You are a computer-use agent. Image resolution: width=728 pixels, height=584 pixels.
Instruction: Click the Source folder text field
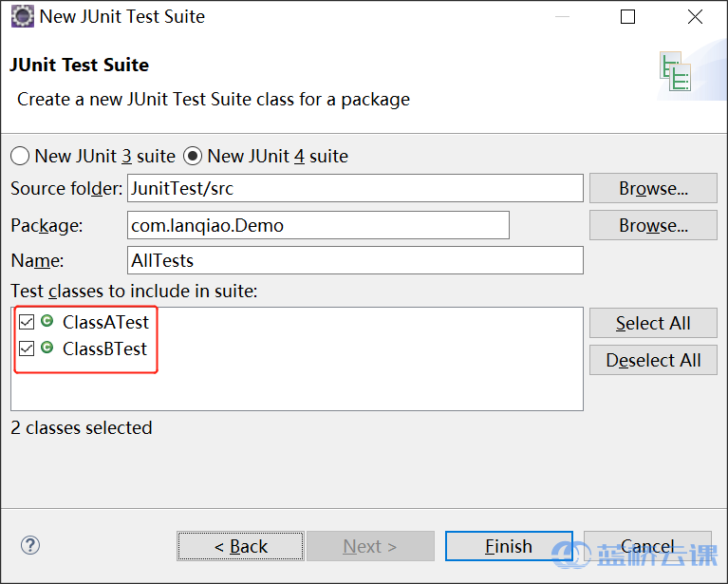(355, 188)
